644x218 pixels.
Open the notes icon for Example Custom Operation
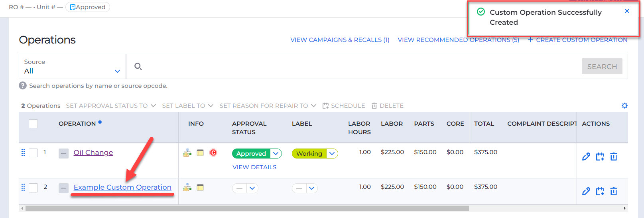[x=200, y=187]
